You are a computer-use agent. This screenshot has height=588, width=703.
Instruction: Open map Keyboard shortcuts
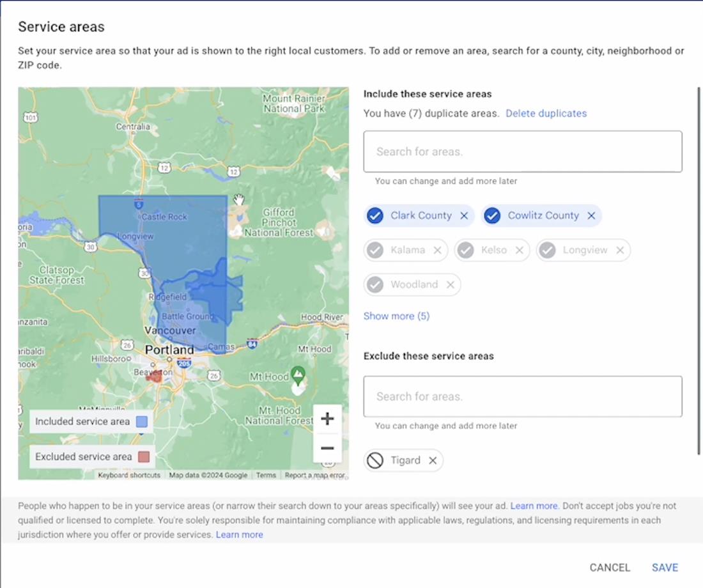(x=129, y=475)
